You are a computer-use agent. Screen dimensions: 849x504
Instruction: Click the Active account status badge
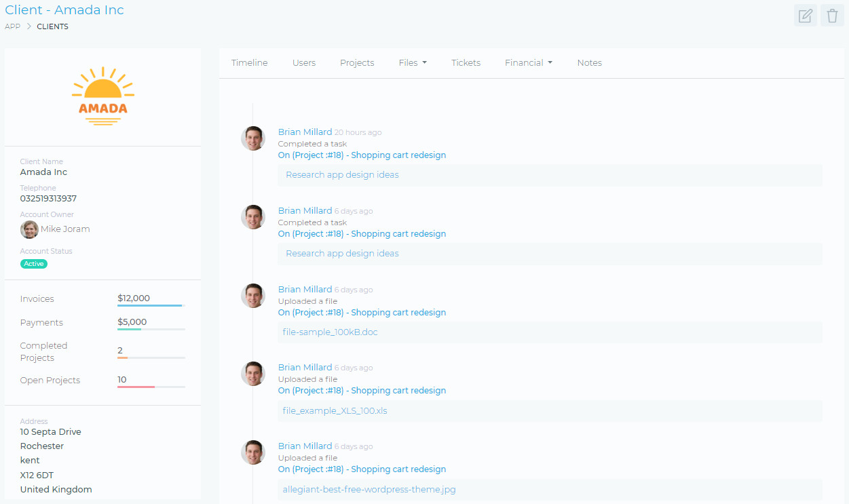[34, 264]
